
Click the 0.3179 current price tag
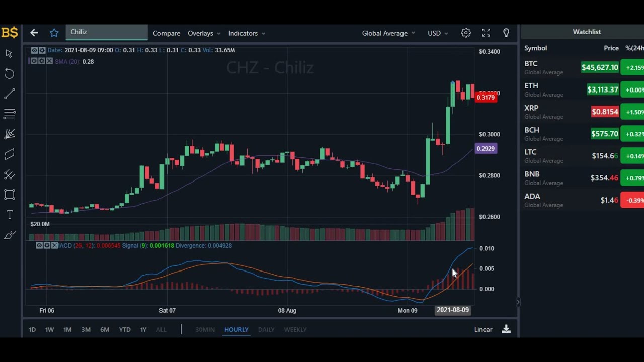coord(486,97)
